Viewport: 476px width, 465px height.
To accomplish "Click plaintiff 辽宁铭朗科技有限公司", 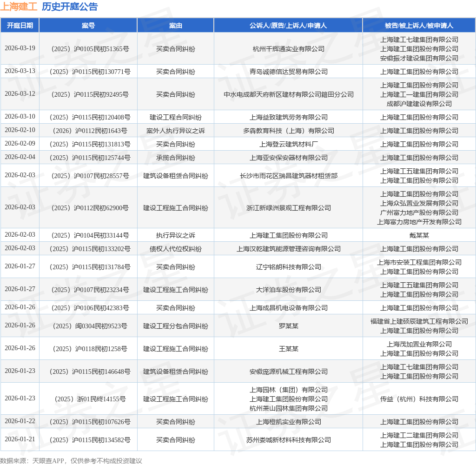I will (x=288, y=267).
